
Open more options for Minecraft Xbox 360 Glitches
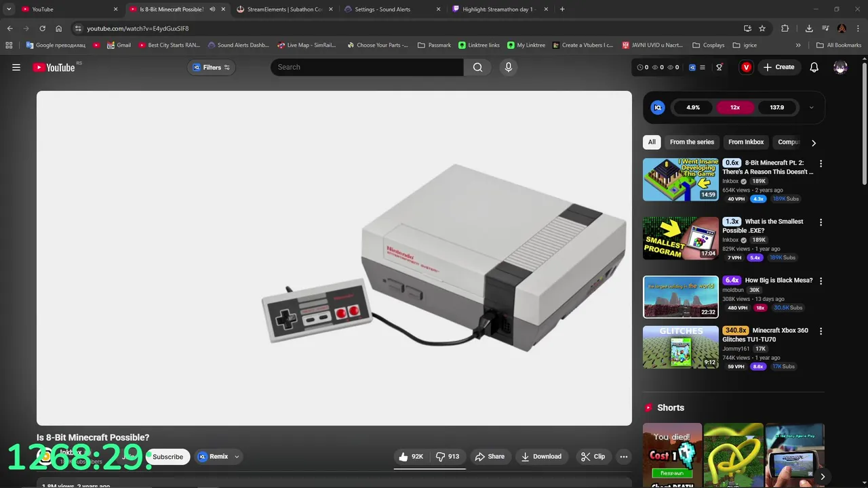[821, 331]
